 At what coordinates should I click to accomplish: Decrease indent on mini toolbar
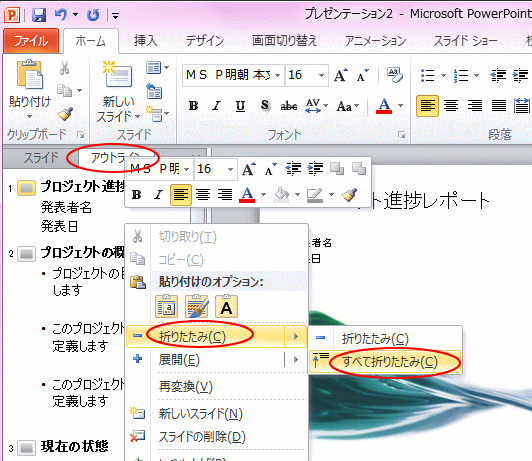point(293,169)
